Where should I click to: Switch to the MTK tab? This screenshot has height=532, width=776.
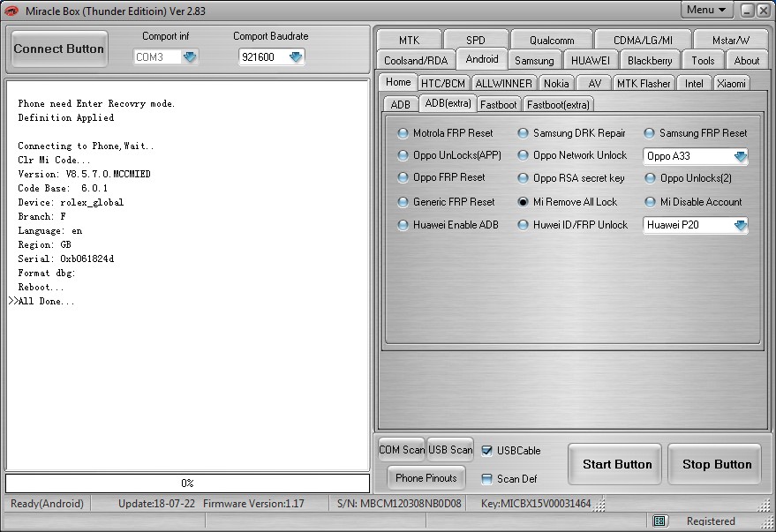409,40
